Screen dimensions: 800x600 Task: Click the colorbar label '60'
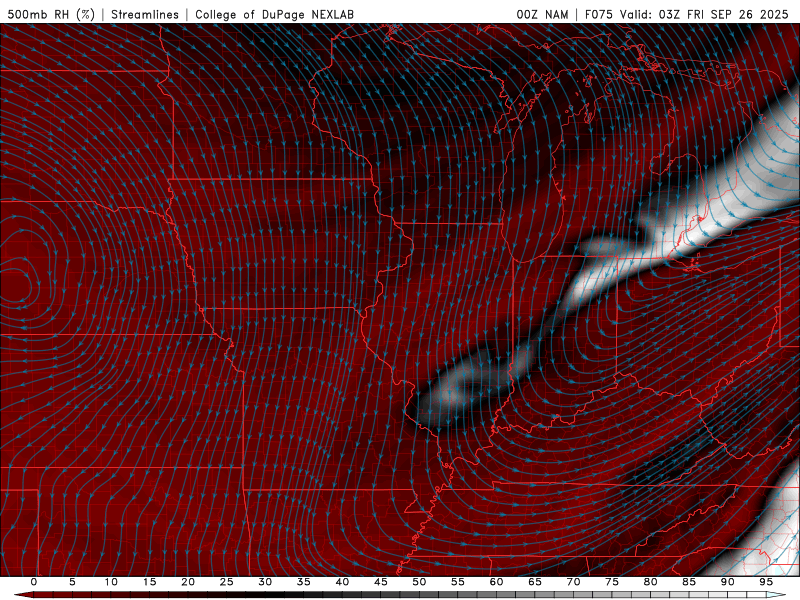point(496,582)
